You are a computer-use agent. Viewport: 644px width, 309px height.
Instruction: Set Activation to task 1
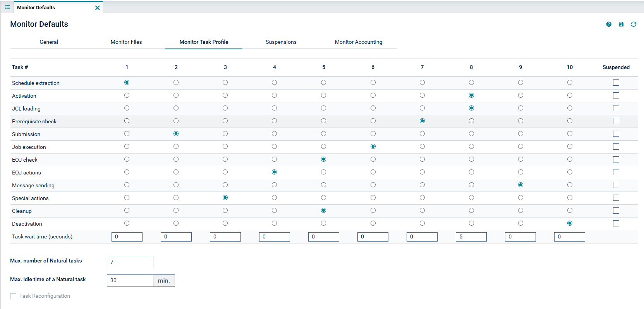pyautogui.click(x=127, y=95)
